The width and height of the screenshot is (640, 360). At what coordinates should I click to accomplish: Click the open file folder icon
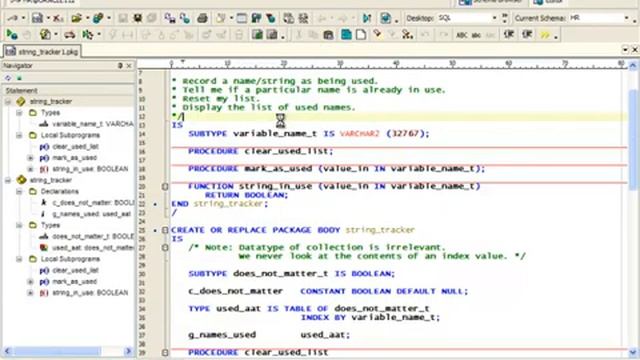click(x=76, y=18)
